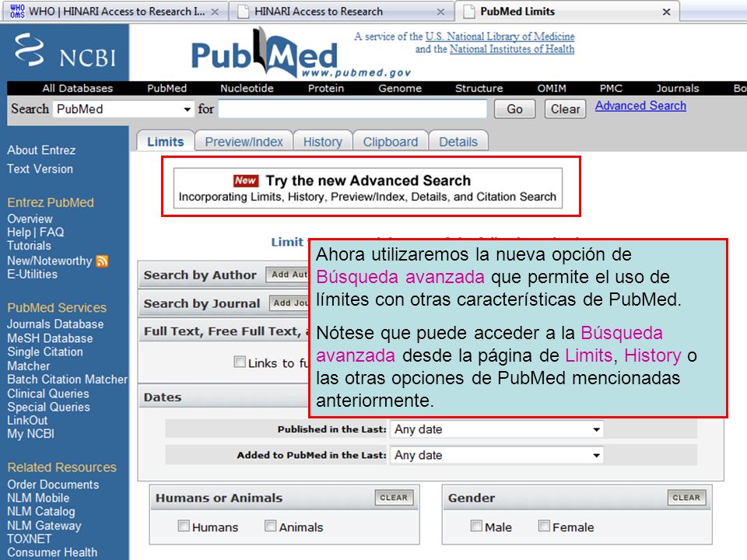The height and width of the screenshot is (560, 747).
Task: Close the WHO HINARI browser tab
Action: click(215, 12)
